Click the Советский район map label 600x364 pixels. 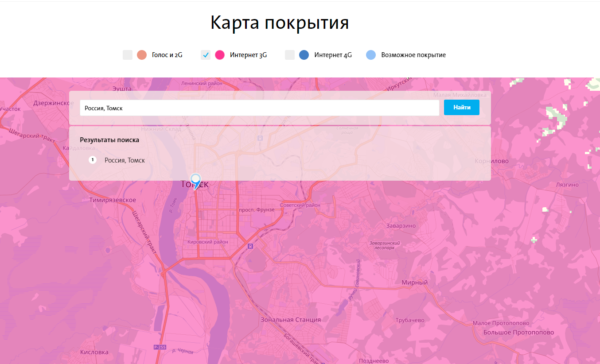coord(300,205)
